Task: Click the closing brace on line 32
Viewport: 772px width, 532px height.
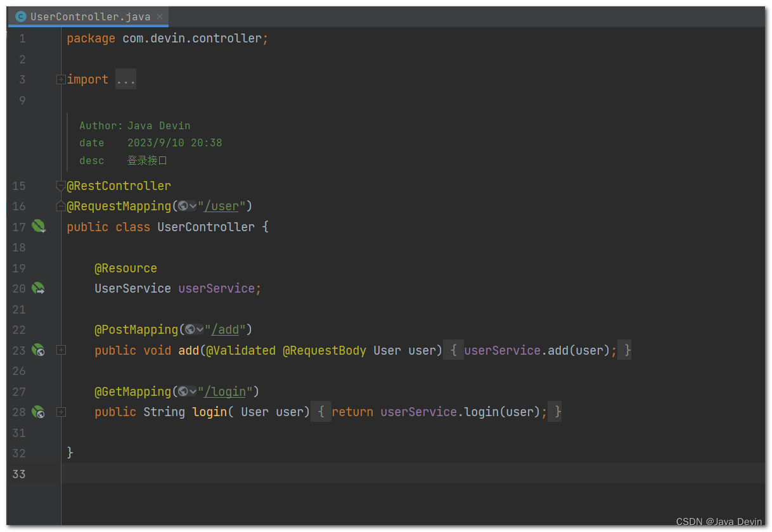Action: [70, 453]
